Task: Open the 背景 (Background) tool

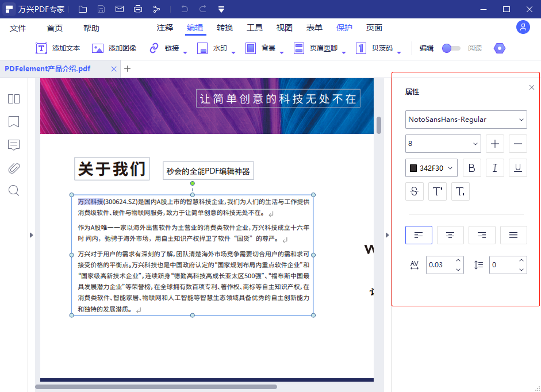Action: click(x=260, y=48)
